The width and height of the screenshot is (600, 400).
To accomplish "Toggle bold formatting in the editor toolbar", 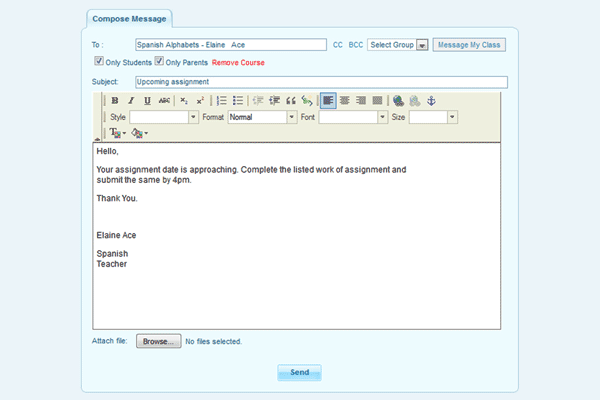I will point(115,101).
